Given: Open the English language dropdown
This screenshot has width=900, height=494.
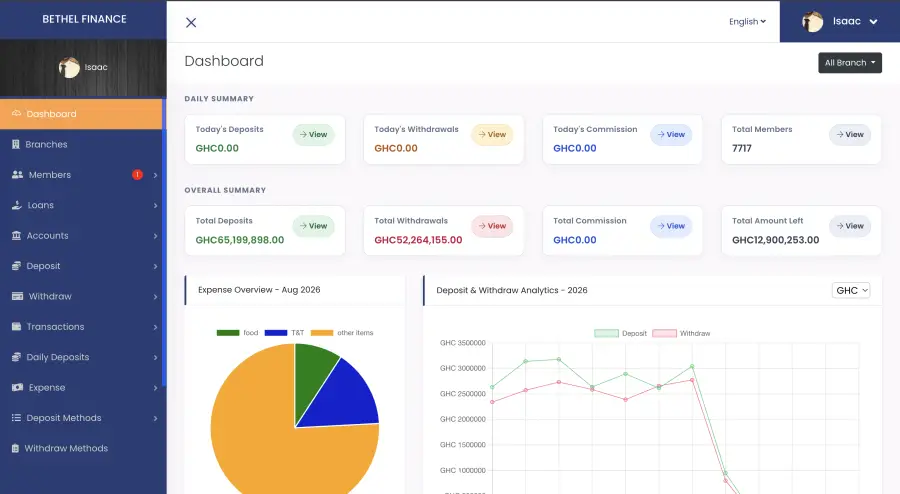Looking at the screenshot, I should [747, 21].
